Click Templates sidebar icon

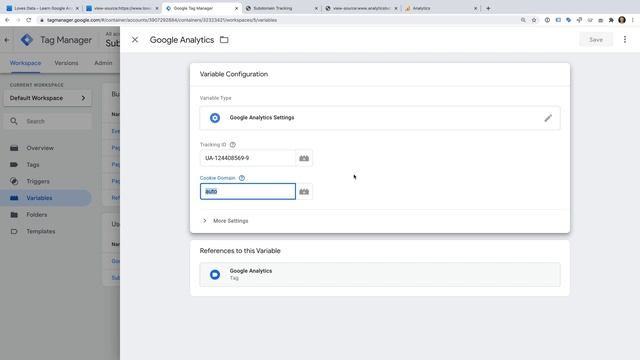(14, 231)
